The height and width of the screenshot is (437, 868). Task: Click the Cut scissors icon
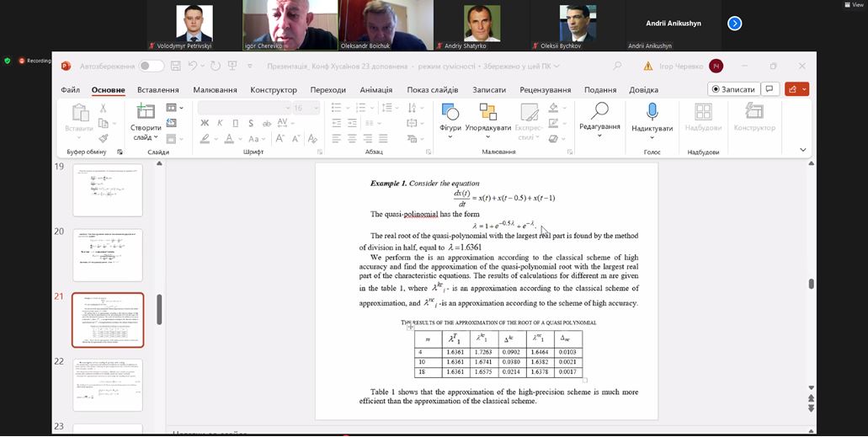coord(103,108)
